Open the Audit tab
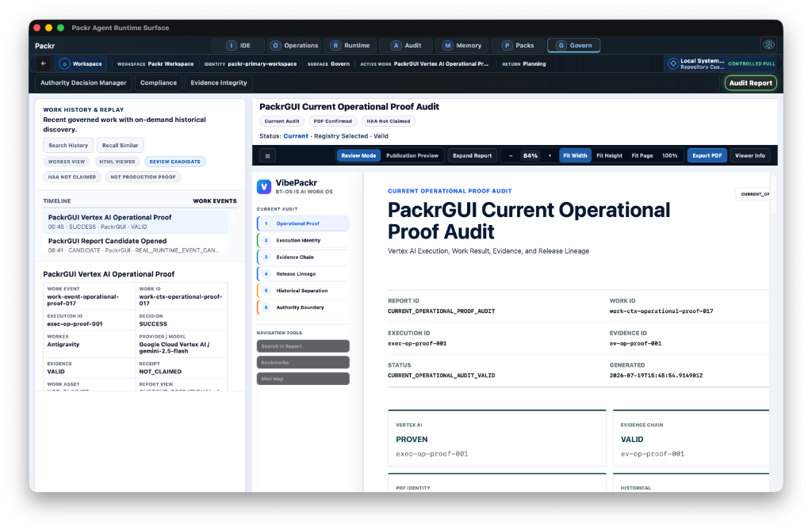Image resolution: width=812 pixels, height=530 pixels. coord(407,45)
